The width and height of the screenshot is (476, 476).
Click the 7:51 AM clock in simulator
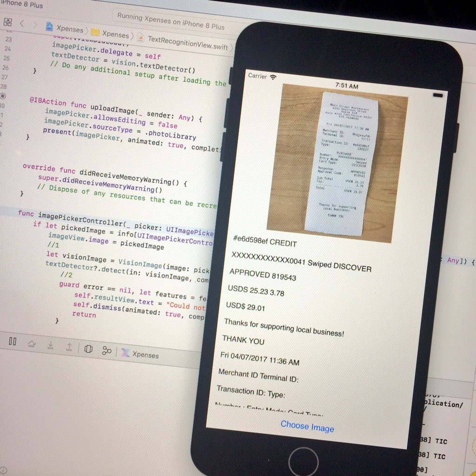[347, 86]
